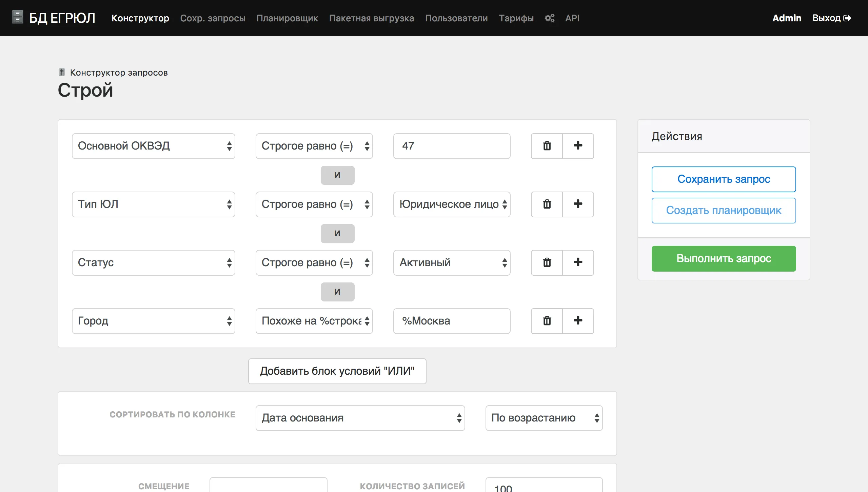Screen dimensions: 868x492
Task: Open the Статус value dropdown showing Активный
Action: click(x=452, y=262)
